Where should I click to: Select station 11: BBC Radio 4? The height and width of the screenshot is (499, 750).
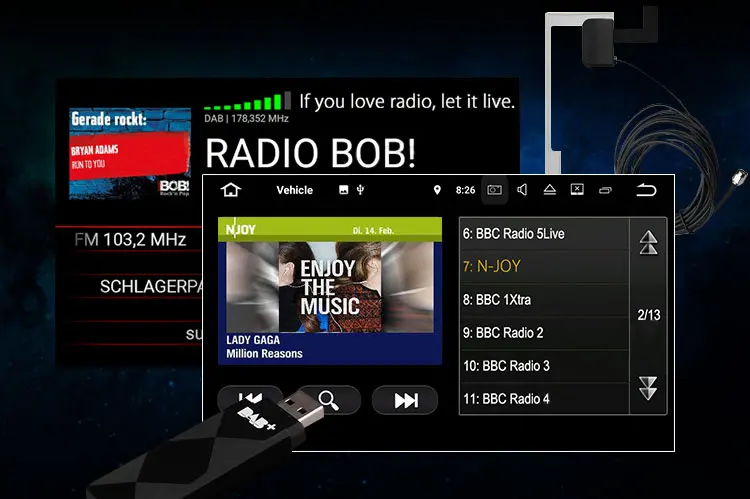[x=544, y=399]
